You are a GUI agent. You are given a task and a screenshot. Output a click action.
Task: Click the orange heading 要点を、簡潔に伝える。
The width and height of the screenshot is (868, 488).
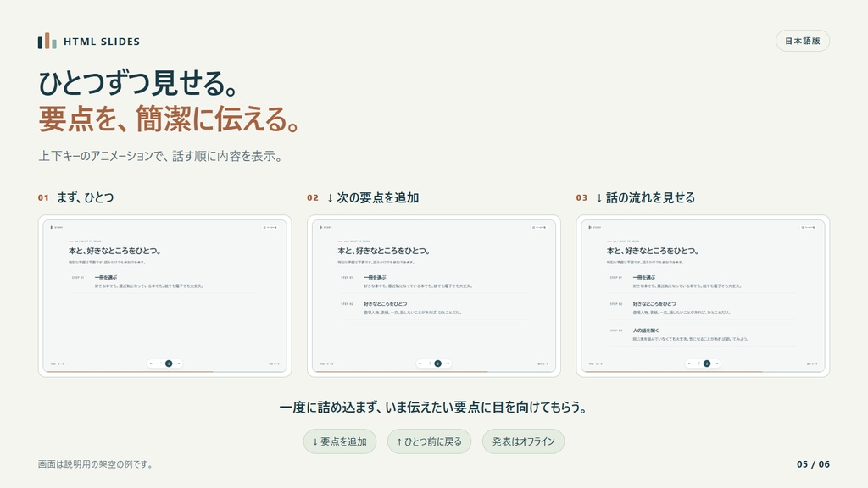170,119
